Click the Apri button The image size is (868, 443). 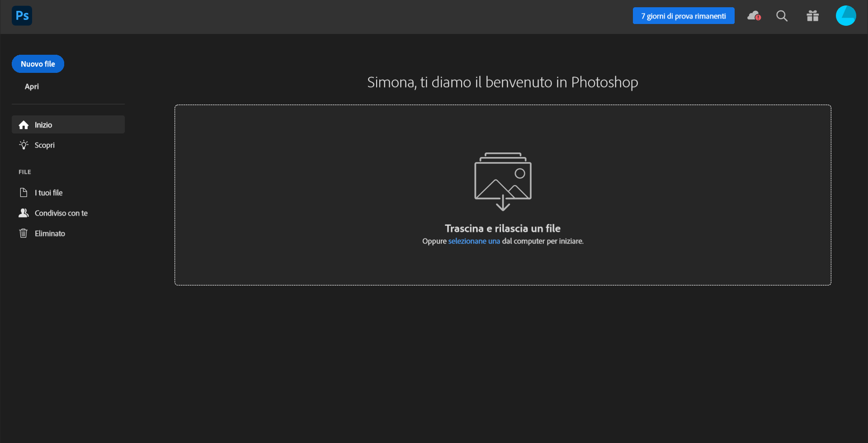pyautogui.click(x=32, y=86)
